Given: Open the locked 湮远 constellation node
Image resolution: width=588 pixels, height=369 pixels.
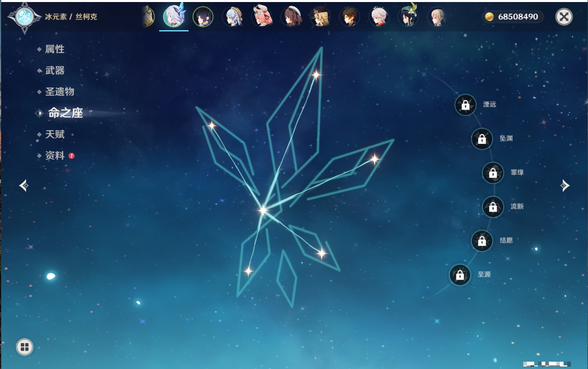Looking at the screenshot, I should tap(465, 105).
